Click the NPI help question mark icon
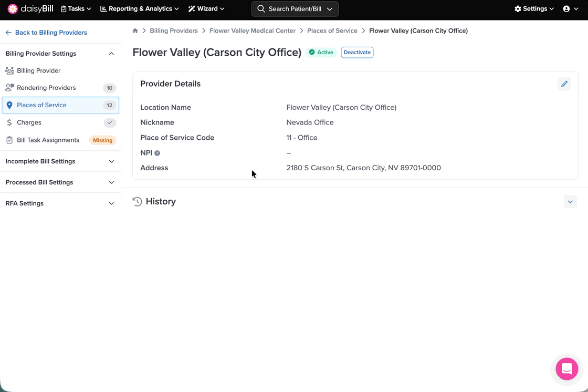This screenshot has width=588, height=392. coord(157,153)
